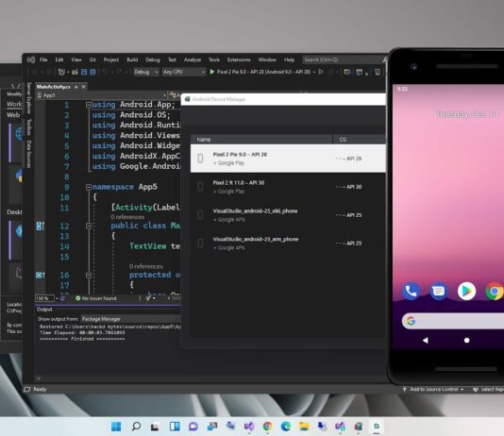Image resolution: width=504 pixels, height=436 pixels.
Task: Open Microsoft Edge from the taskbar
Action: pos(285,427)
